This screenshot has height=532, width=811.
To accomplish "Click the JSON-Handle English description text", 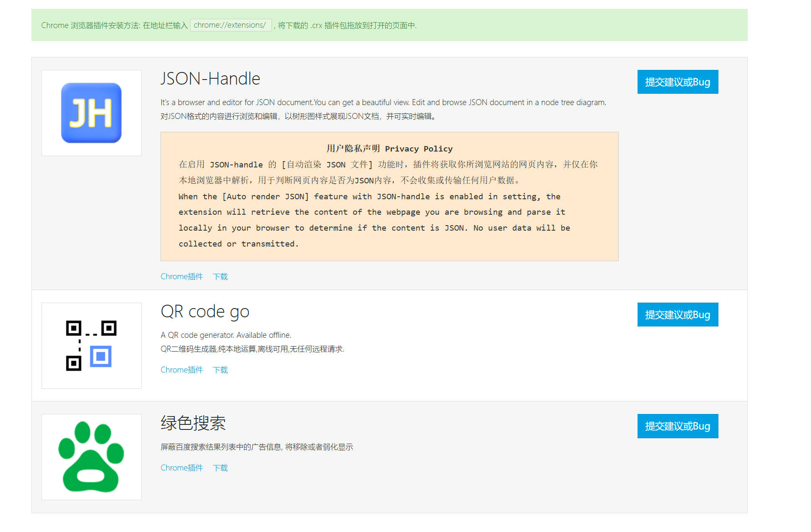I will click(383, 102).
